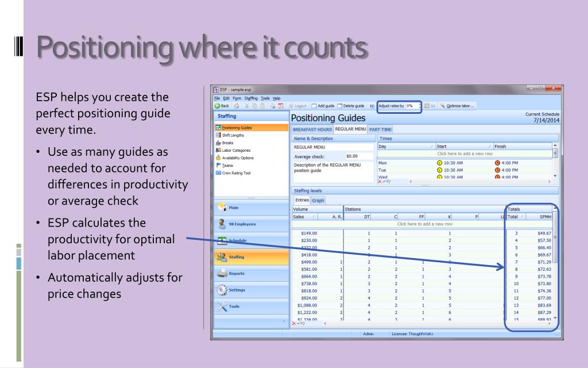Open the Settings navigation pane
Image resolution: width=588 pixels, height=368 pixels.
pos(252,290)
